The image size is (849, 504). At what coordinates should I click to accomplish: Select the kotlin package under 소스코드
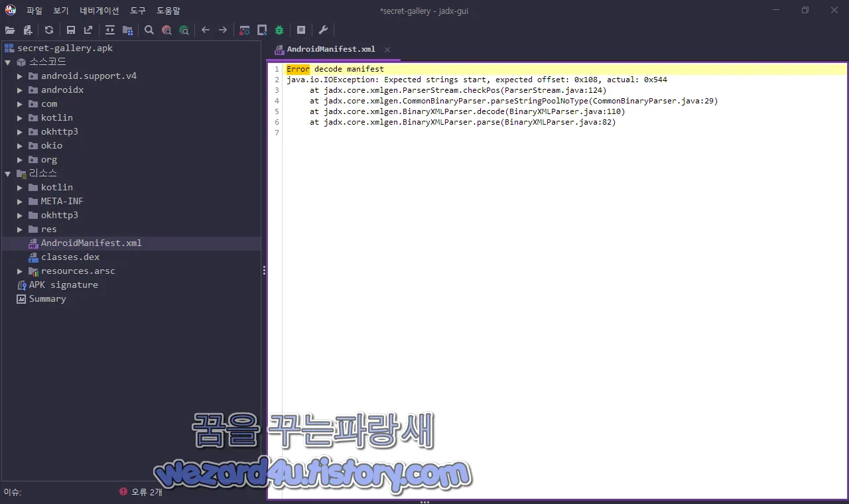coord(57,118)
